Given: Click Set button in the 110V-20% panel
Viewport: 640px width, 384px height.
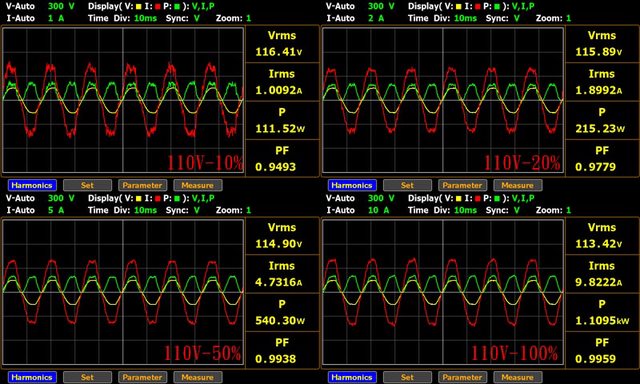Looking at the screenshot, I should click(407, 185).
